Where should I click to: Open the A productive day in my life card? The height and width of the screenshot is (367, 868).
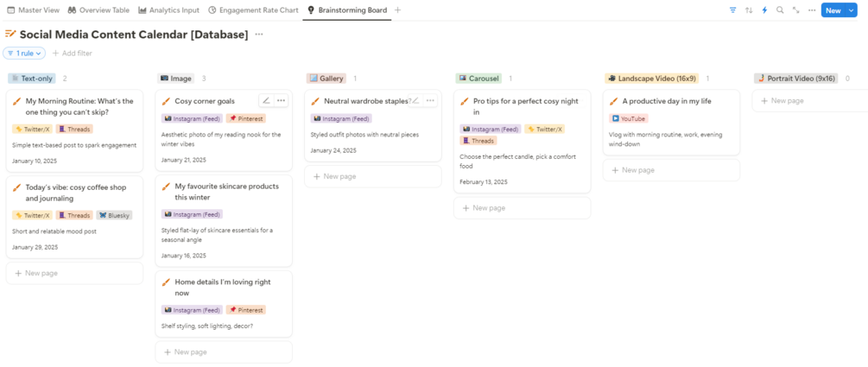coord(666,101)
